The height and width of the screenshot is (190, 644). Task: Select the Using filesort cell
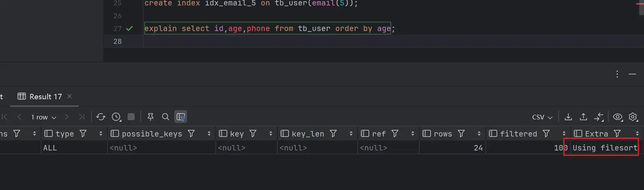(604, 148)
